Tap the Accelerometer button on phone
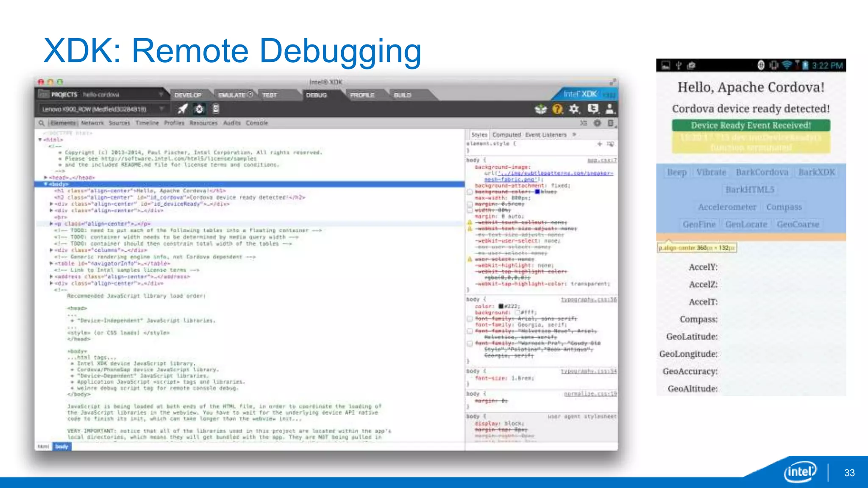 pyautogui.click(x=727, y=207)
